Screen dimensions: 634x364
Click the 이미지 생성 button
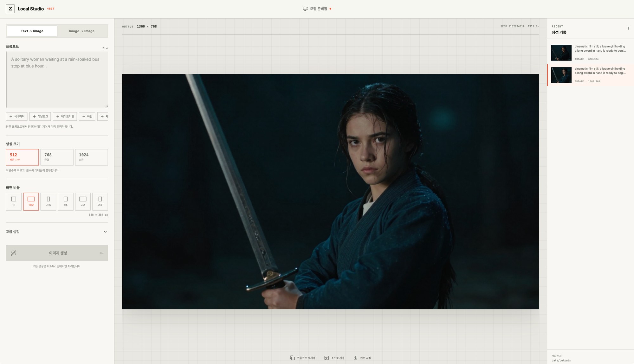[57, 253]
